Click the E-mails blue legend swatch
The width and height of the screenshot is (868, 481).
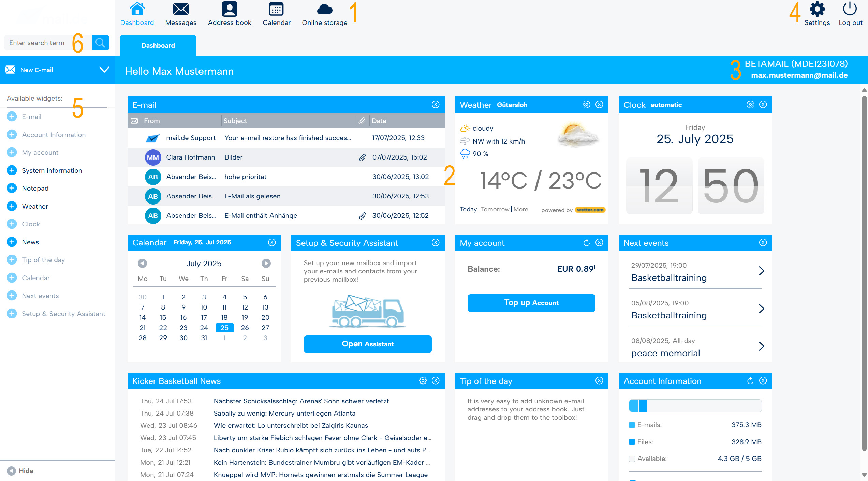(632, 425)
